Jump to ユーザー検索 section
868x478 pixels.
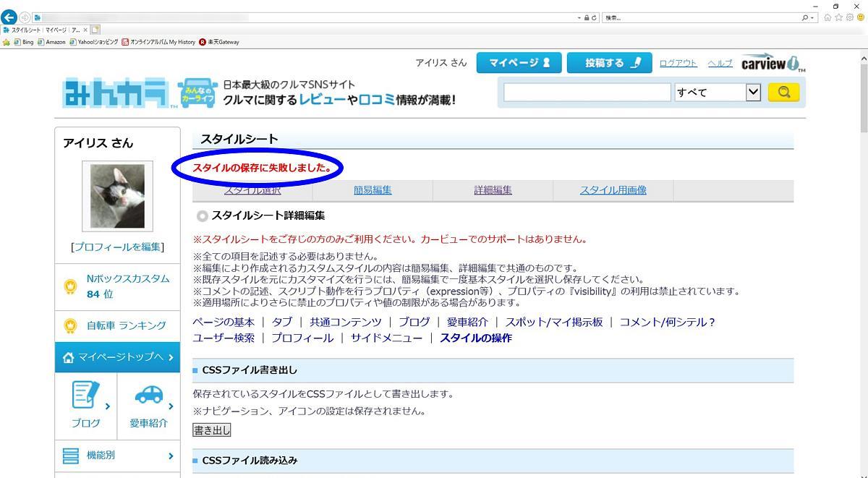pyautogui.click(x=224, y=338)
